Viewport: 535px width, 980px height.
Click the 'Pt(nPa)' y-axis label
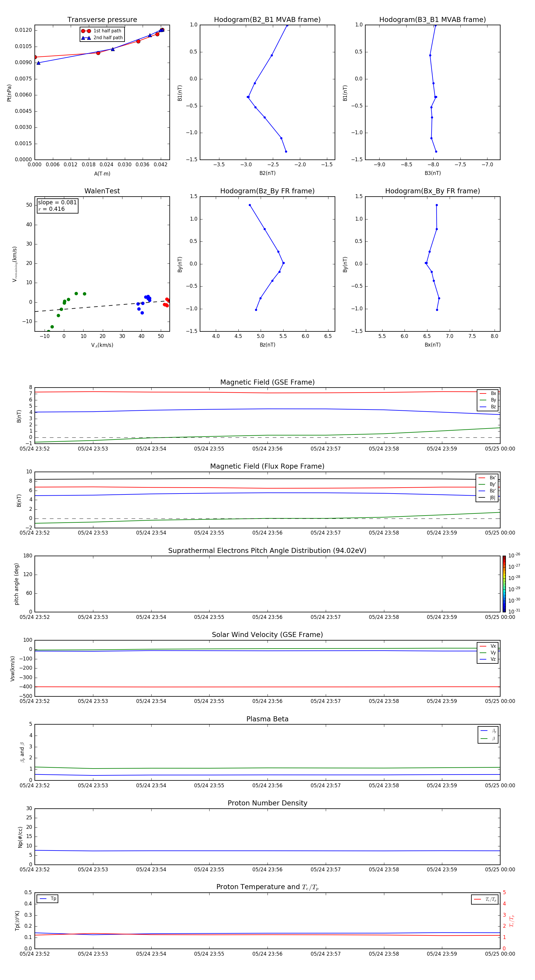point(9,93)
